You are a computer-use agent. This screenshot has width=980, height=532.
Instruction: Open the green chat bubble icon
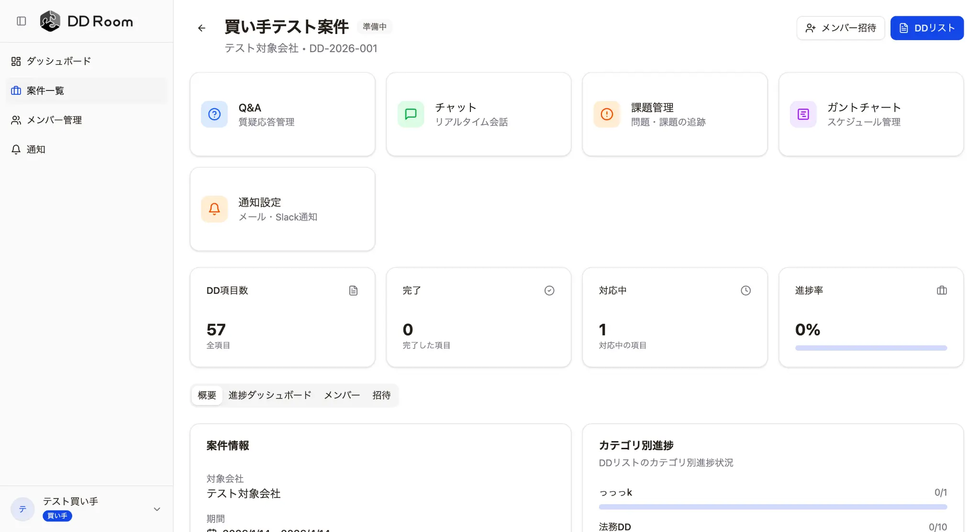[411, 114]
